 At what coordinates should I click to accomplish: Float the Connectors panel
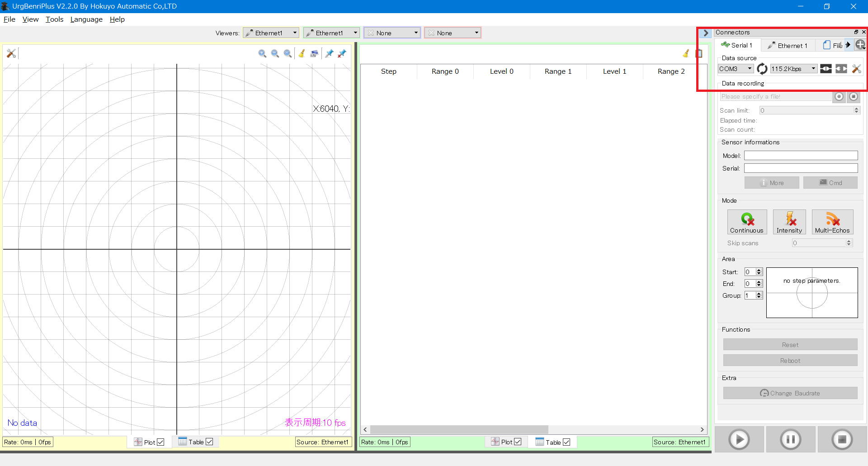click(x=856, y=32)
